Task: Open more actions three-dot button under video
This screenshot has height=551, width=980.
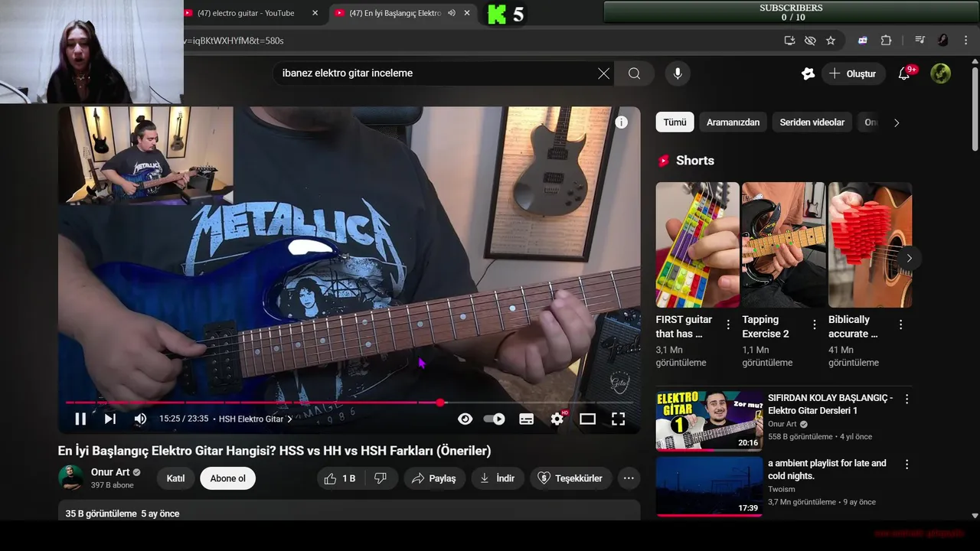Action: coord(629,478)
